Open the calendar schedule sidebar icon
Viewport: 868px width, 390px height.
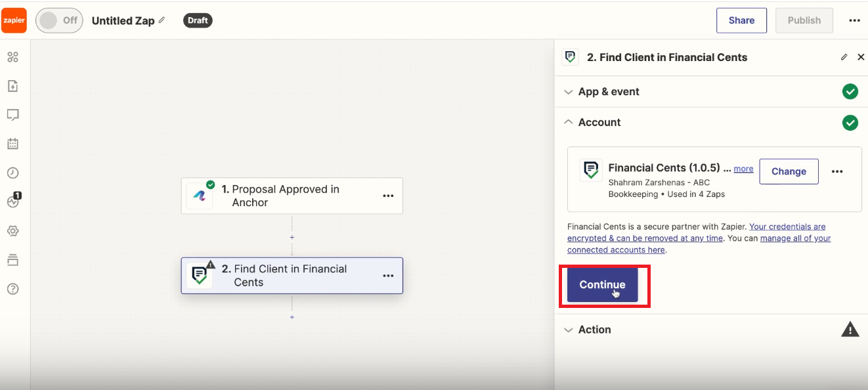click(12, 144)
